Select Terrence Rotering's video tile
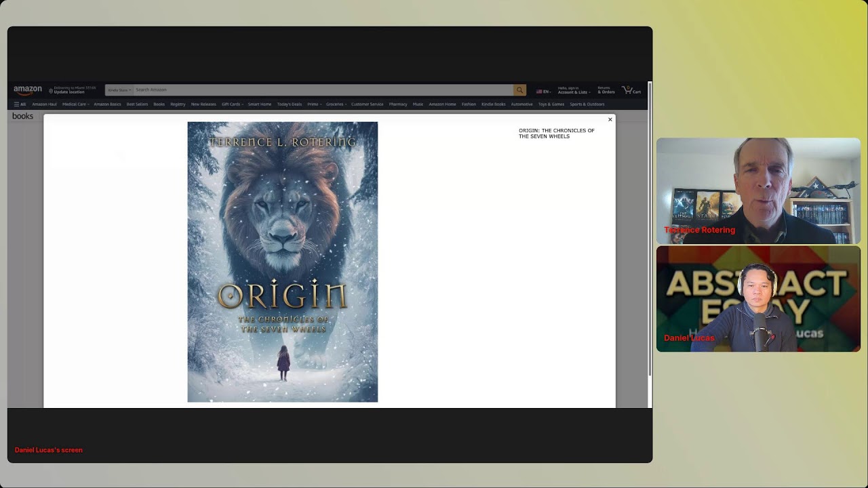The image size is (868, 488). [x=758, y=191]
